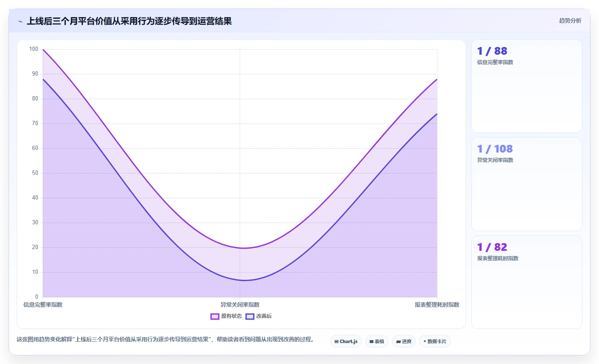Click the lightning icon beside the title
Viewport: 599px width, 364px height.
(20, 21)
